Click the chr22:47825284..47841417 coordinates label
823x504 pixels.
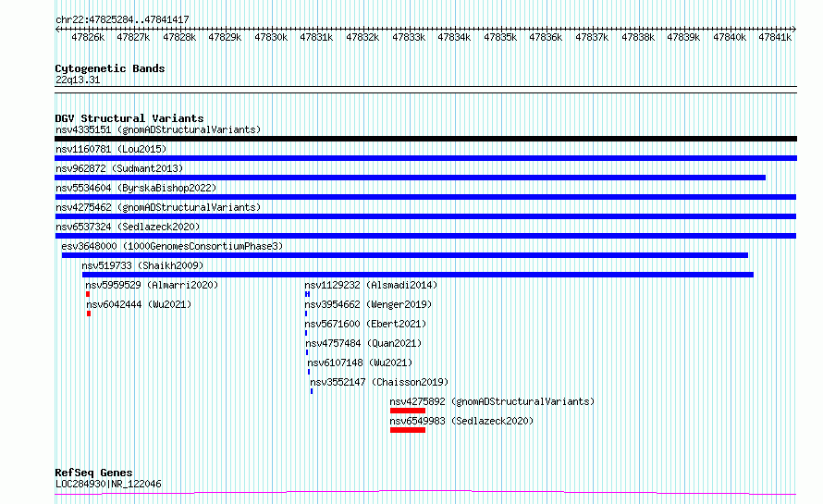click(x=122, y=19)
